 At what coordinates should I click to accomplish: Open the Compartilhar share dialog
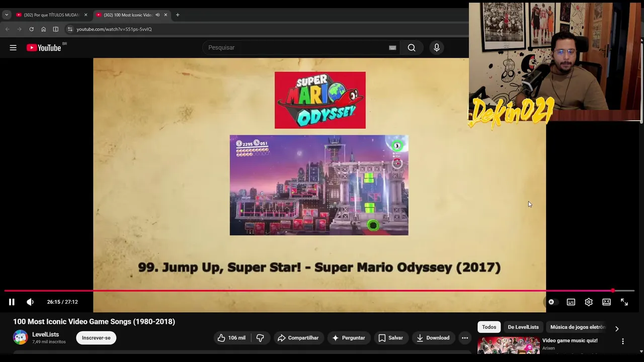point(298,338)
